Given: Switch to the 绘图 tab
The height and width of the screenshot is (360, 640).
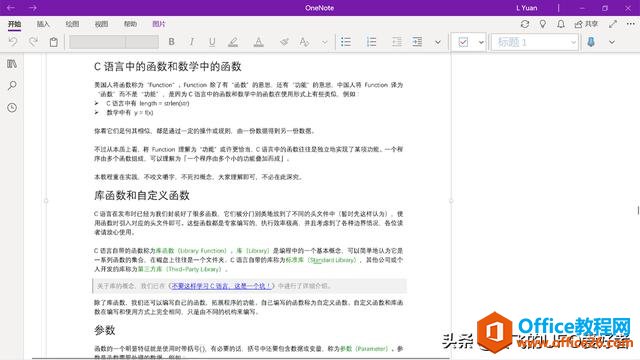Looking at the screenshot, I should 72,24.
